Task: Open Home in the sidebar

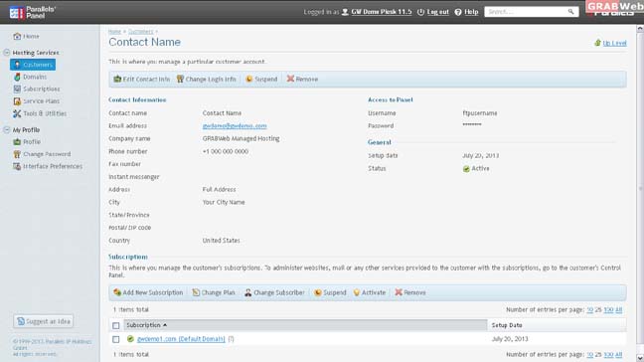Action: [x=31, y=36]
